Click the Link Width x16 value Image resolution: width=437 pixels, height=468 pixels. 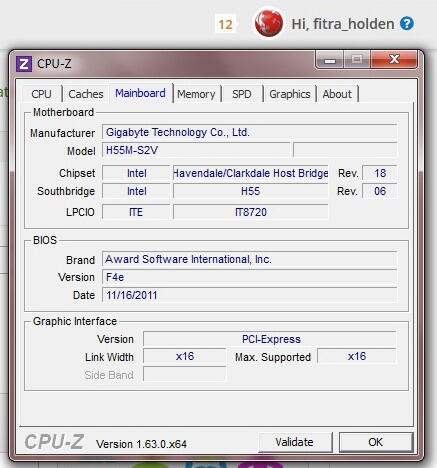(185, 356)
